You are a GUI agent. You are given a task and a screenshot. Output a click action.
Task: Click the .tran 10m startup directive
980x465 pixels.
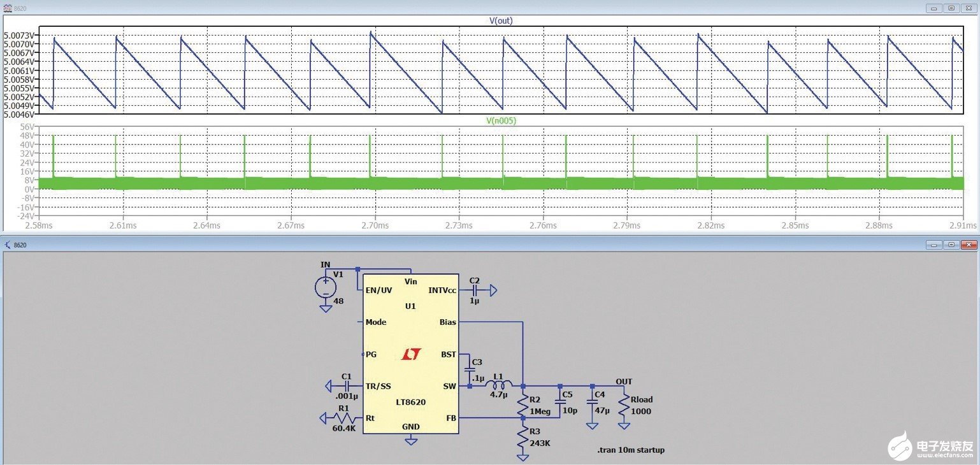[x=630, y=450]
